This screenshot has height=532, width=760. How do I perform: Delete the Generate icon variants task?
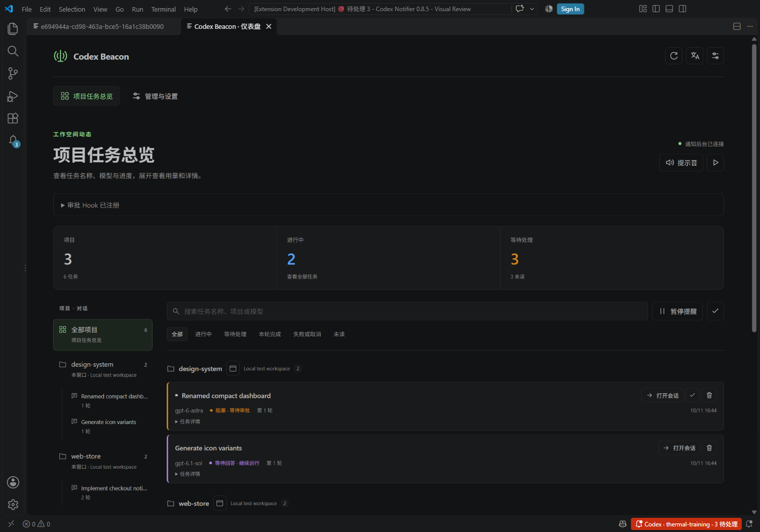point(709,448)
